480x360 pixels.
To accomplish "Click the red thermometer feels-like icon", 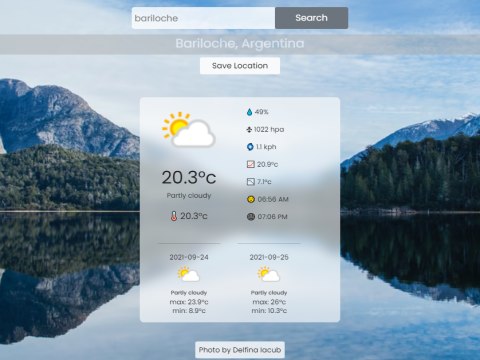I will coord(174,216).
